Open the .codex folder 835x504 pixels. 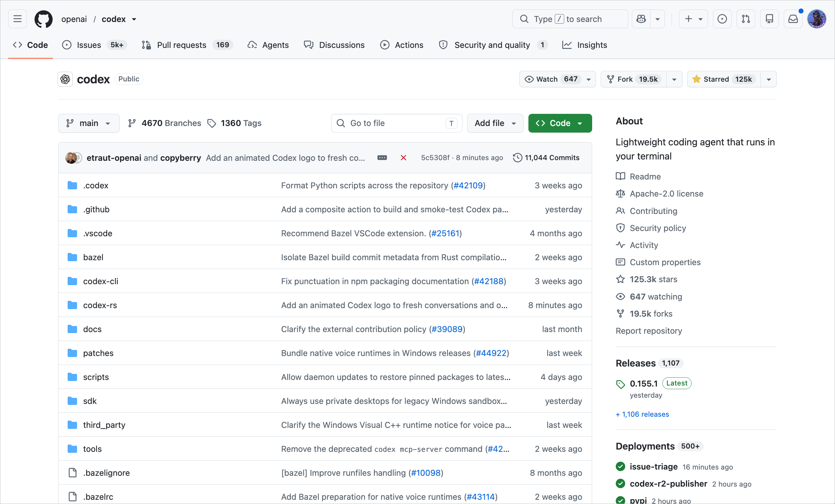[x=96, y=185]
